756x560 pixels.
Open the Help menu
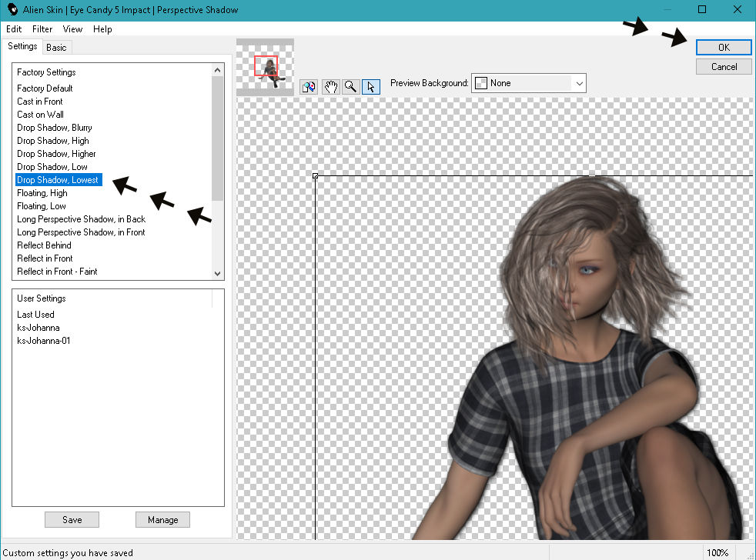coord(102,29)
